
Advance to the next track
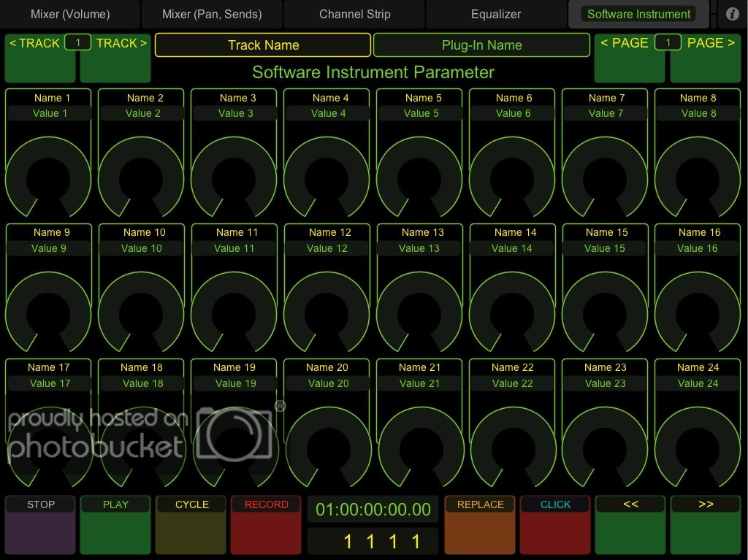coord(115,58)
